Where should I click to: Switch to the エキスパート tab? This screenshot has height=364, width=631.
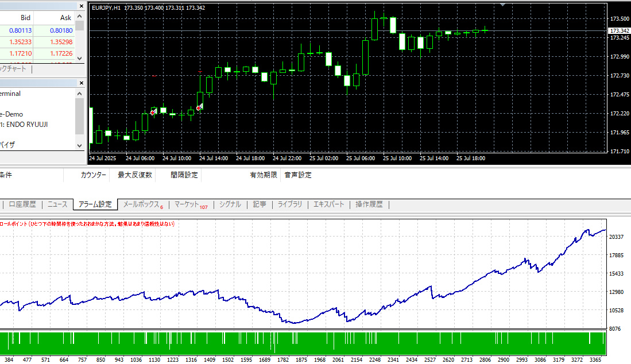pos(329,204)
